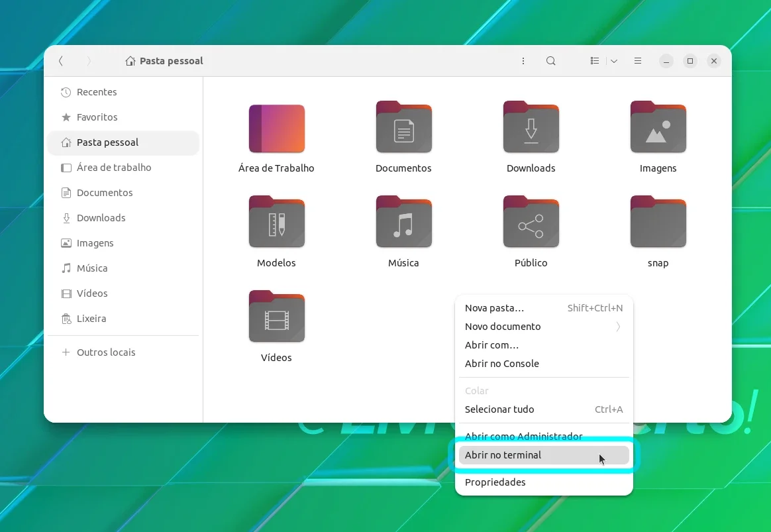Open Música in the sidebar

coord(123,268)
